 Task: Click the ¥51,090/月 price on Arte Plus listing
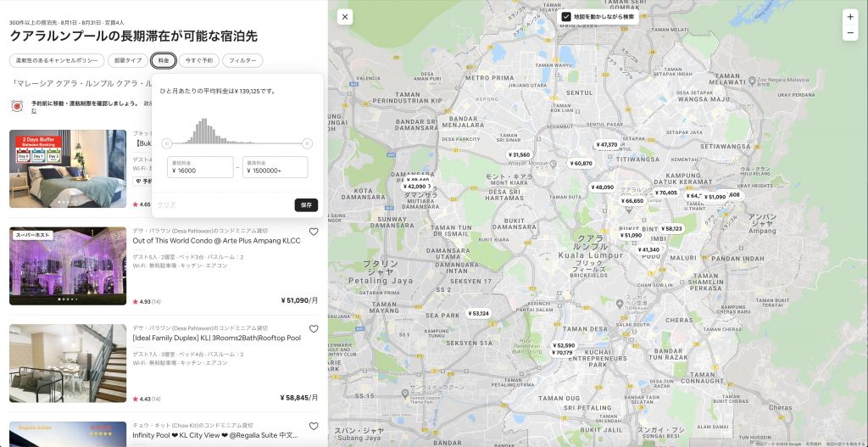click(x=299, y=300)
